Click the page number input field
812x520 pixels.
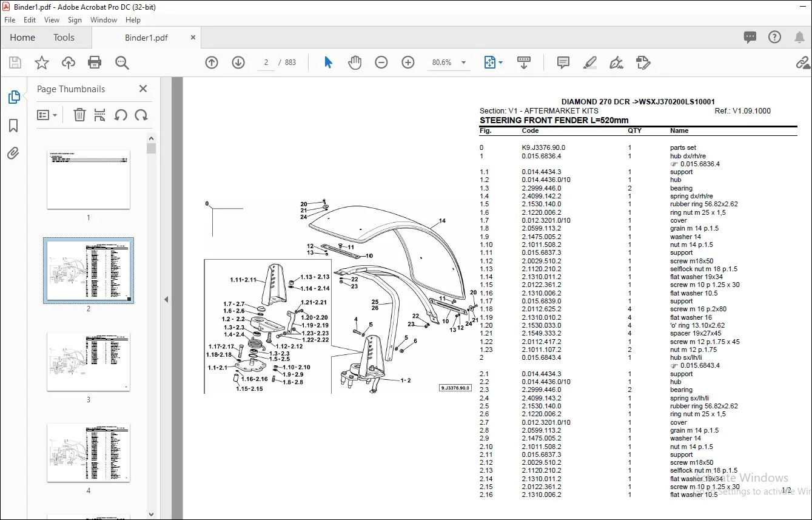(266, 62)
